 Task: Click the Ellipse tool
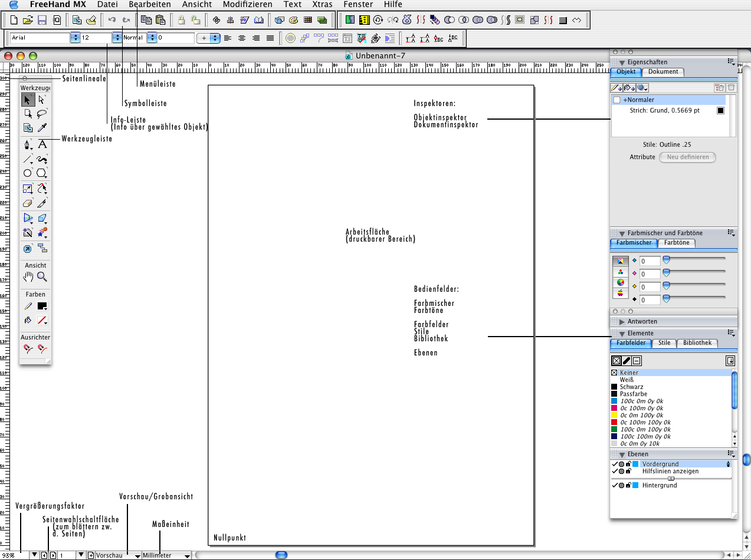point(28,173)
